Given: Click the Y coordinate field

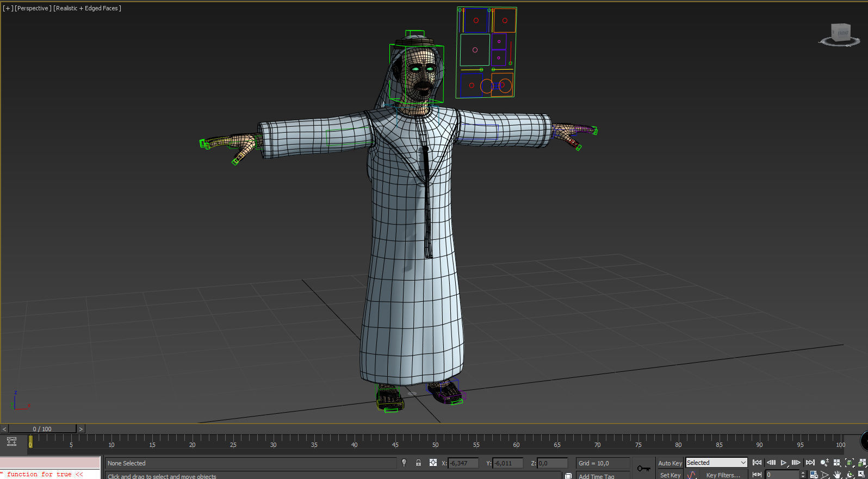Looking at the screenshot, I should pyautogui.click(x=508, y=463).
